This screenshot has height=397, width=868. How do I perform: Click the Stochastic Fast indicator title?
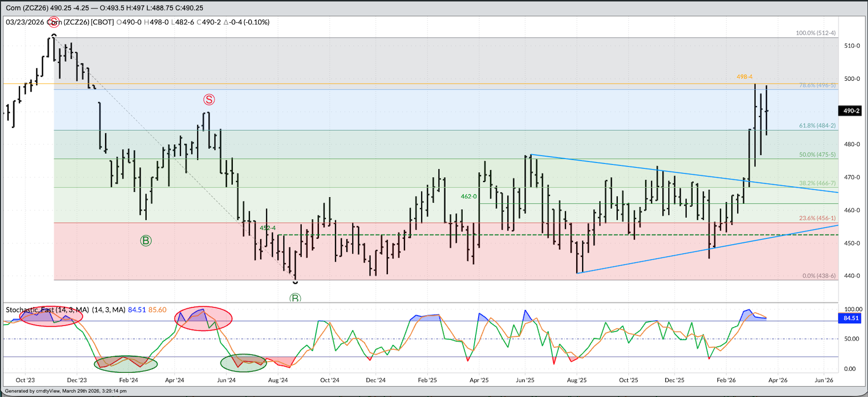point(47,310)
